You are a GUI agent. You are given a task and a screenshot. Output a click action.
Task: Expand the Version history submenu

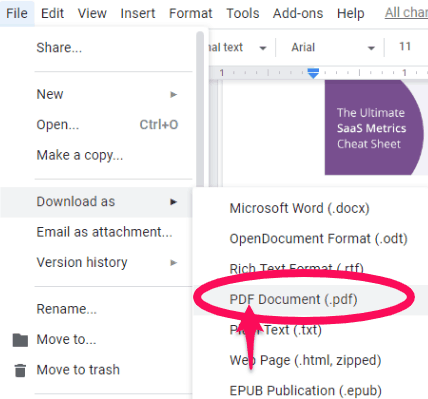point(97,262)
